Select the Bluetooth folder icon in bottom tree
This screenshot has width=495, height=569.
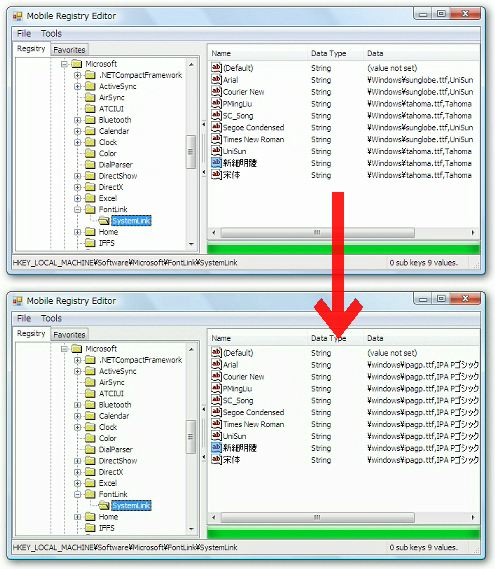(x=90, y=405)
